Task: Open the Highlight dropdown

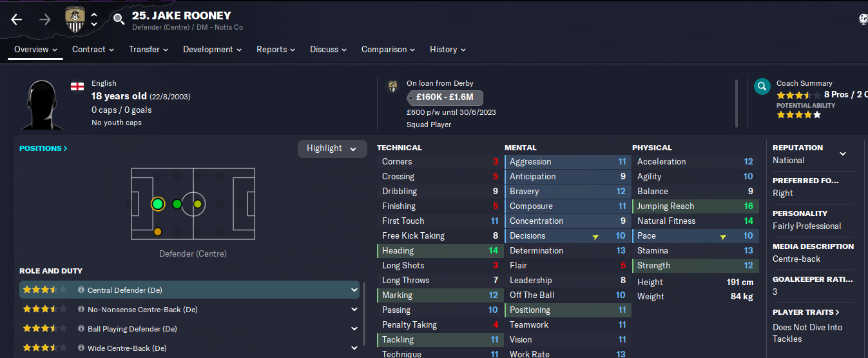Action: coord(332,148)
